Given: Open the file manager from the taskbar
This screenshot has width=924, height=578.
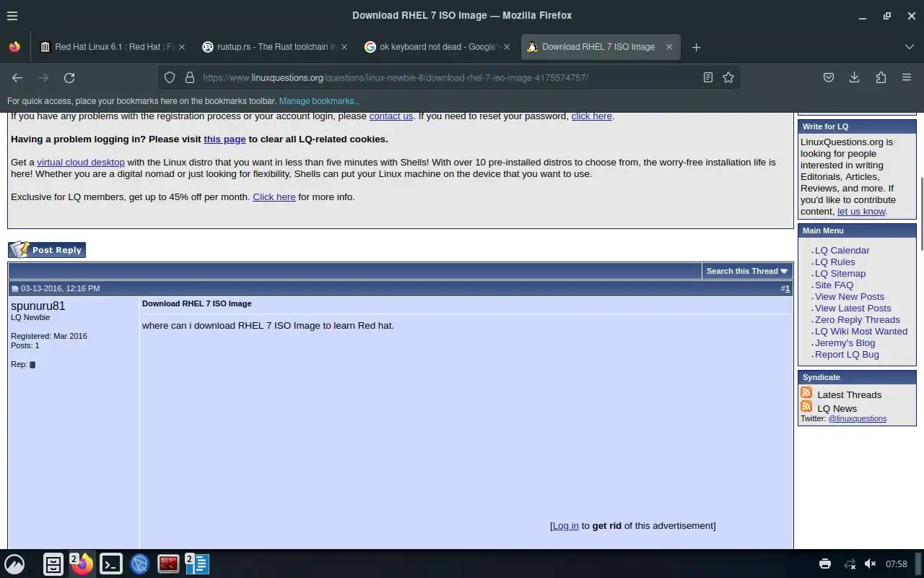Looking at the screenshot, I should [x=53, y=564].
